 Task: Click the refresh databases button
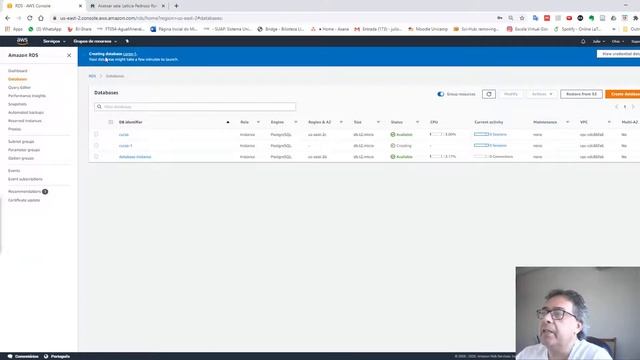pos(489,94)
